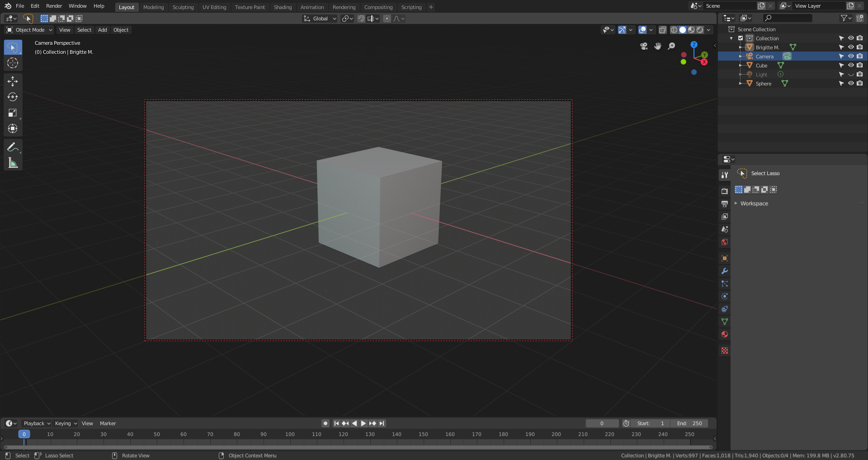
Task: Select the Annotate pencil tool
Action: point(13,147)
